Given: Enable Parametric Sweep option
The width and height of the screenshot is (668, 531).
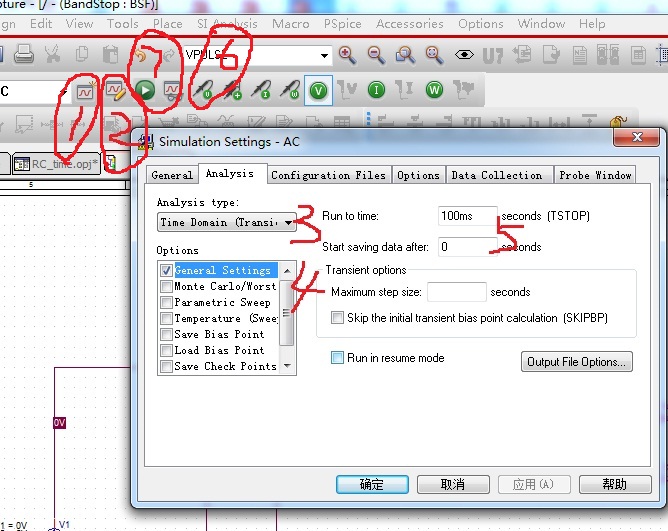Looking at the screenshot, I should 166,302.
